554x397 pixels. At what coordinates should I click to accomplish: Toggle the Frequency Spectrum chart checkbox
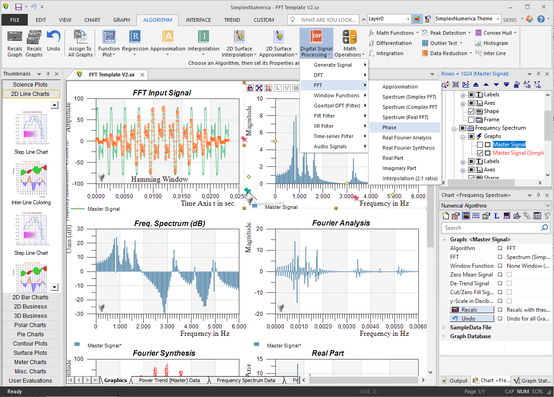click(x=462, y=128)
